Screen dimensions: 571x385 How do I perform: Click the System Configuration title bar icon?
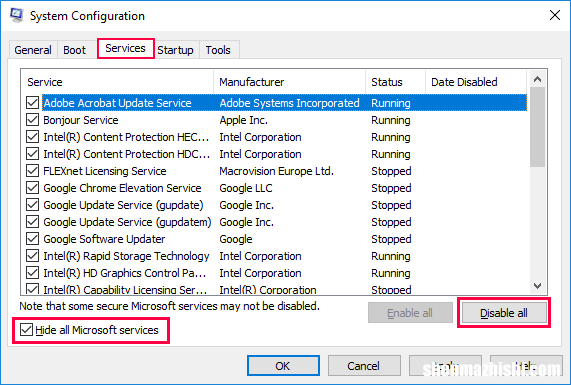point(17,15)
